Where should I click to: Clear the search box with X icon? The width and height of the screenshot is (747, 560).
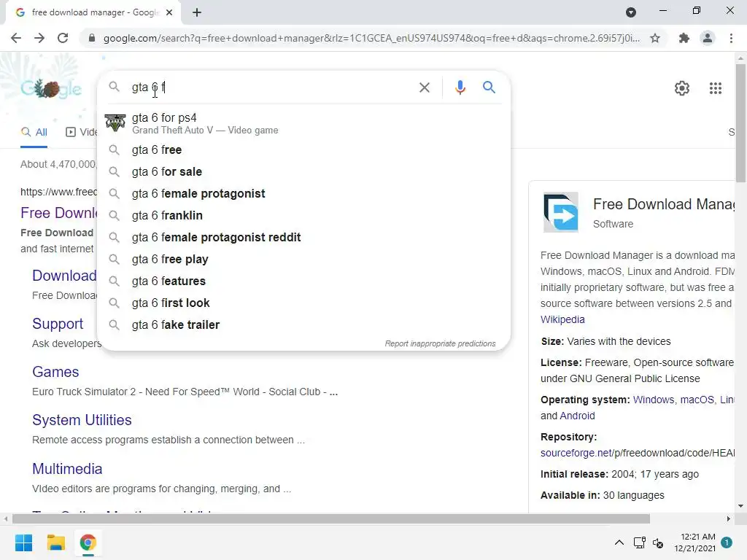424,87
